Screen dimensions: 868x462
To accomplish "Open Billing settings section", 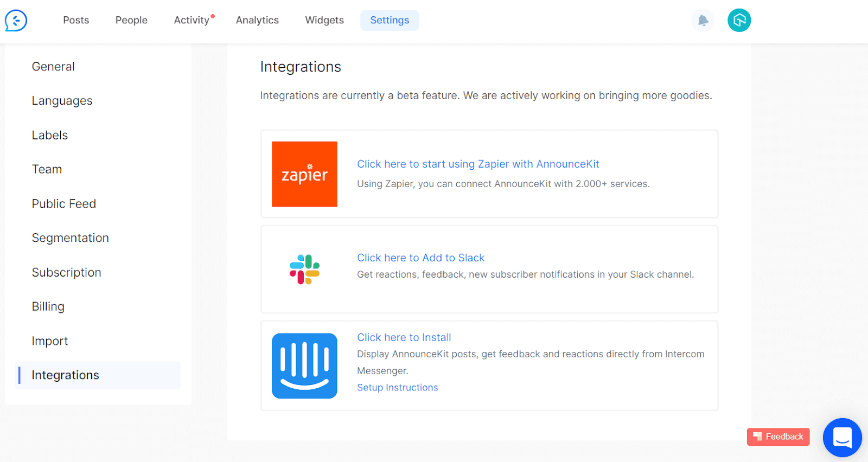I will 48,307.
